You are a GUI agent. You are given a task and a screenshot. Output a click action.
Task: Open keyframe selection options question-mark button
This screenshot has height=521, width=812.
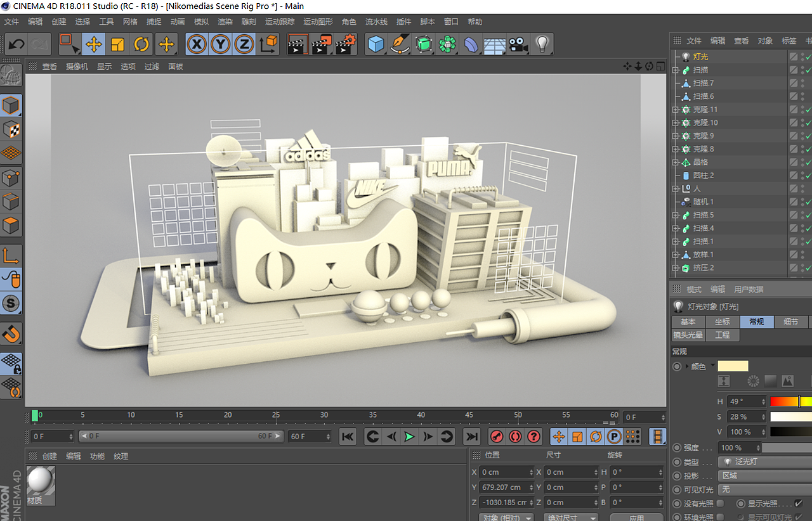(534, 436)
